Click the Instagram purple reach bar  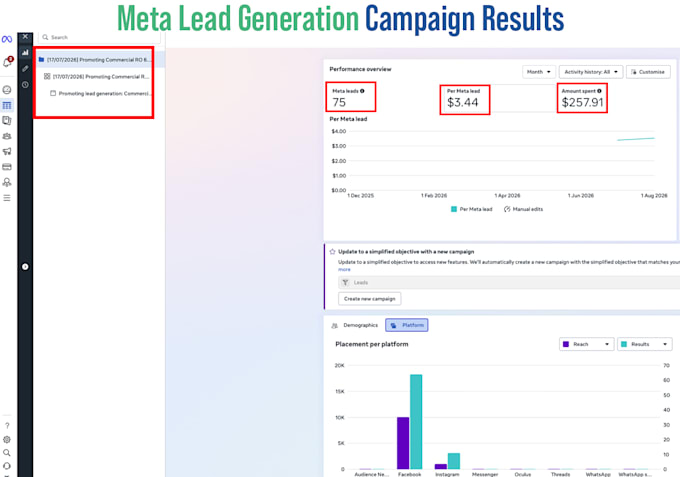click(441, 467)
